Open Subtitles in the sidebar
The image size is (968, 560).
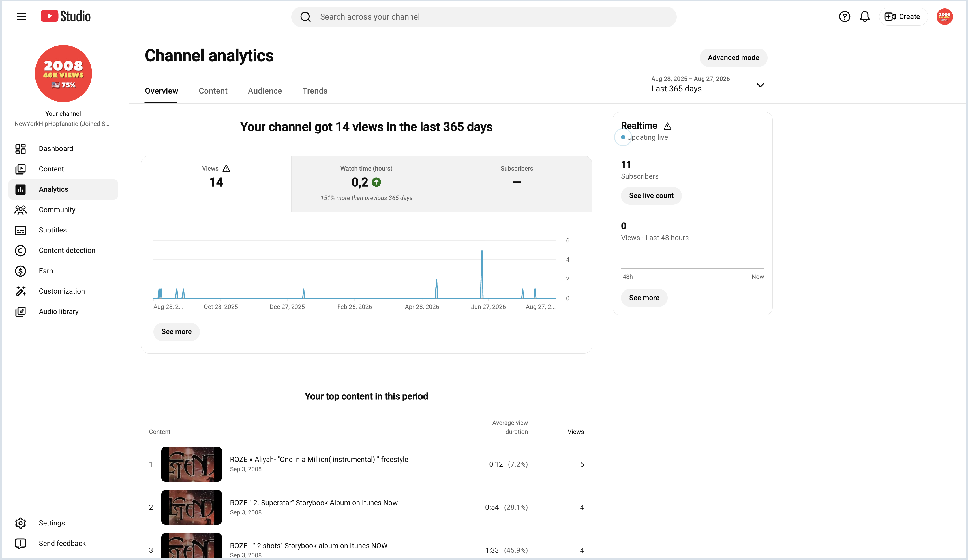pyautogui.click(x=63, y=230)
